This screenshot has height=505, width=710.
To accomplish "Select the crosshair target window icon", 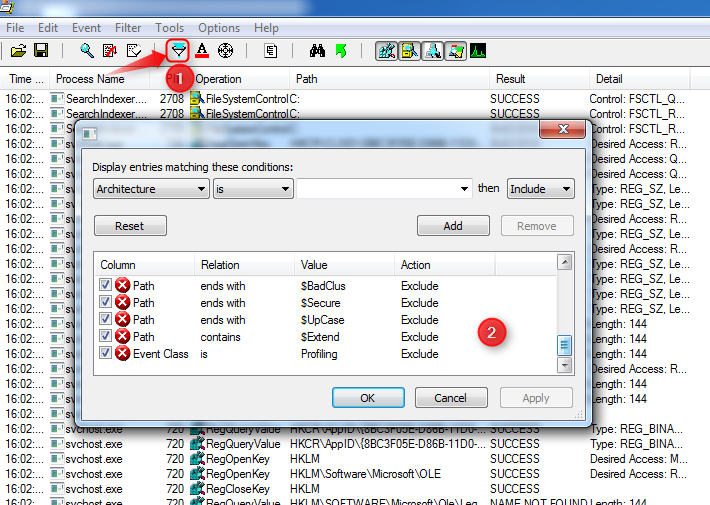I will pos(225,51).
